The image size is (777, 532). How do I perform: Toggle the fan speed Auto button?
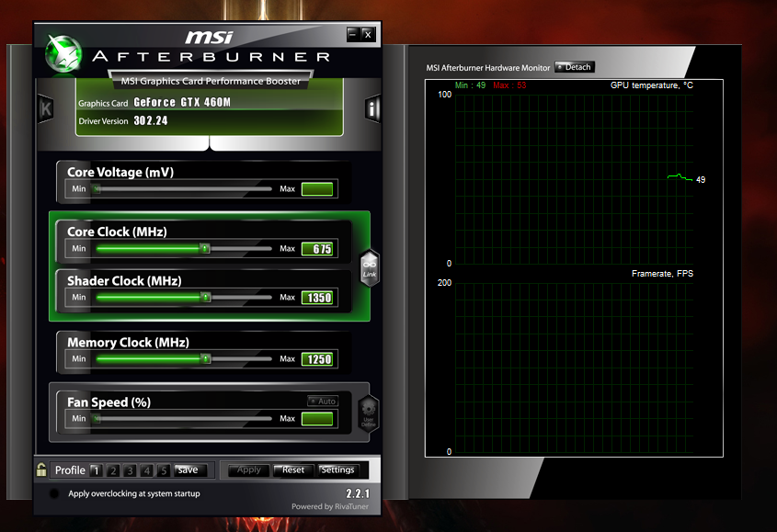click(323, 402)
